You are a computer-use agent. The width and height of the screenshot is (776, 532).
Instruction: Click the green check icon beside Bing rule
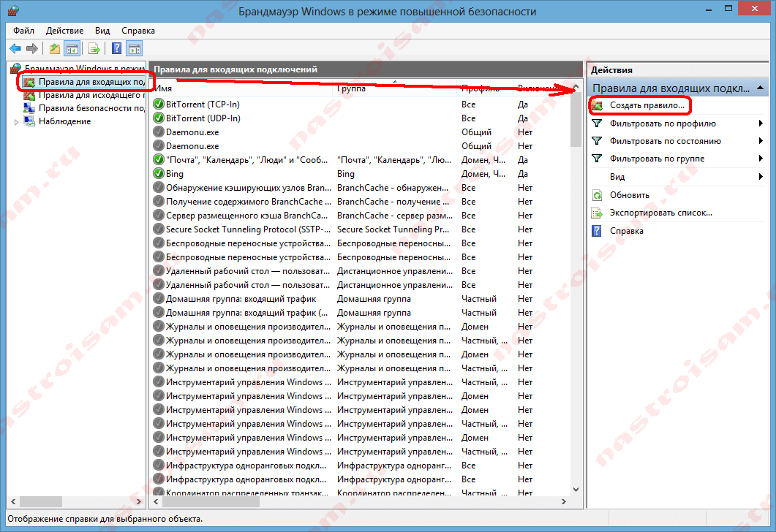pyautogui.click(x=159, y=174)
